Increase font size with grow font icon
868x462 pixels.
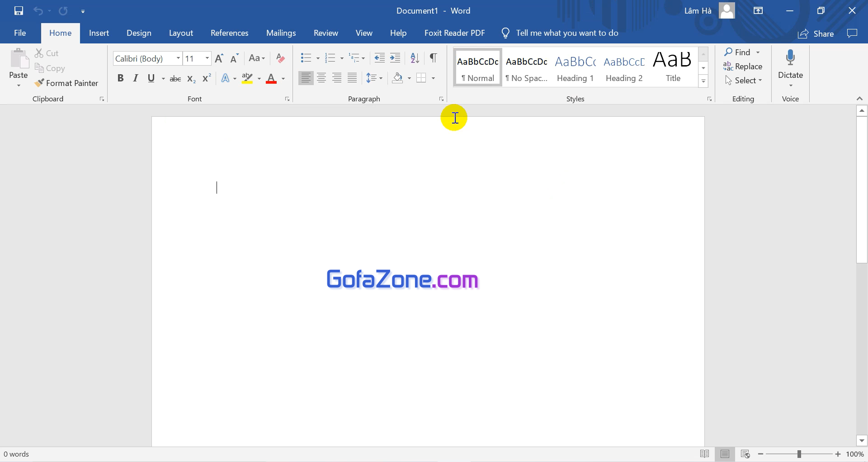[x=219, y=58]
